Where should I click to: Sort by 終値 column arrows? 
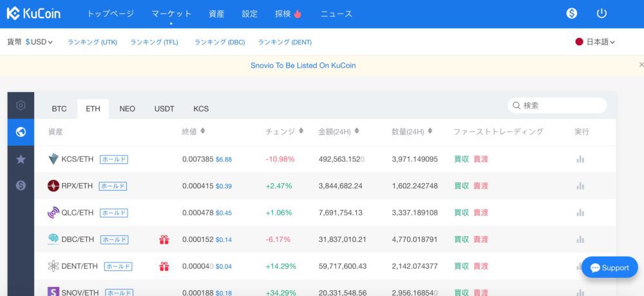[202, 131]
